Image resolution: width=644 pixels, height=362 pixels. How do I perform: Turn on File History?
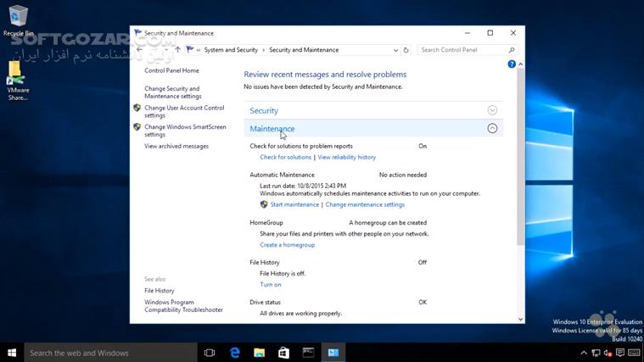[x=271, y=285]
